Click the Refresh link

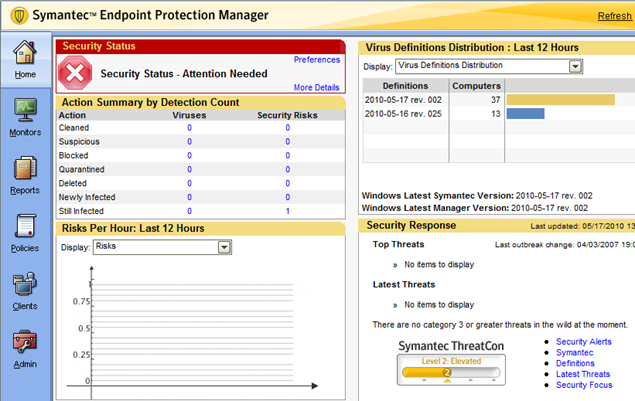pyautogui.click(x=614, y=16)
